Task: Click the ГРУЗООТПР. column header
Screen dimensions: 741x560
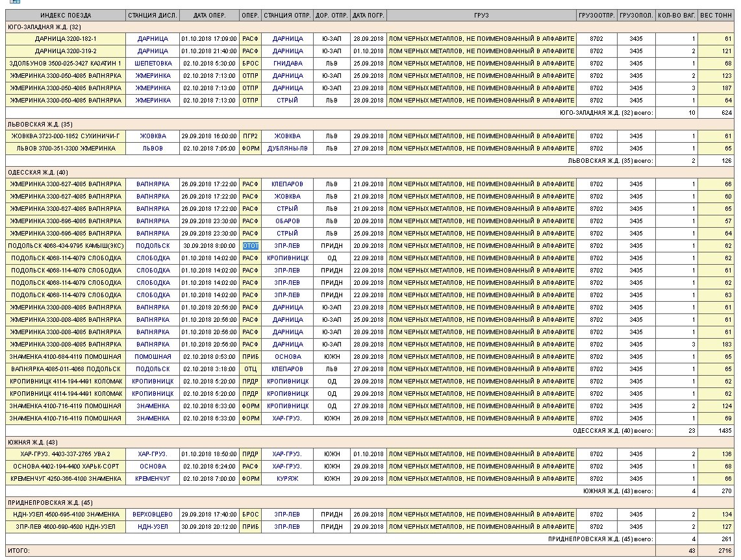Action: tap(596, 15)
